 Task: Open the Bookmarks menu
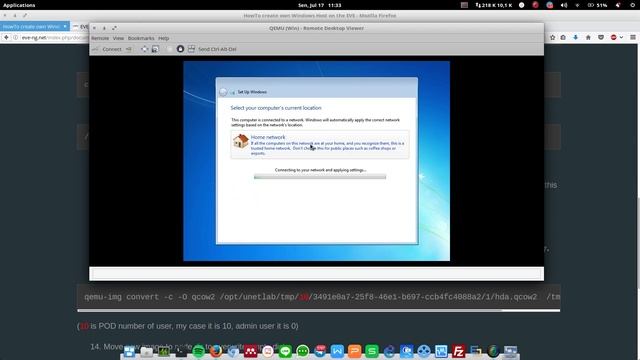(x=141, y=38)
